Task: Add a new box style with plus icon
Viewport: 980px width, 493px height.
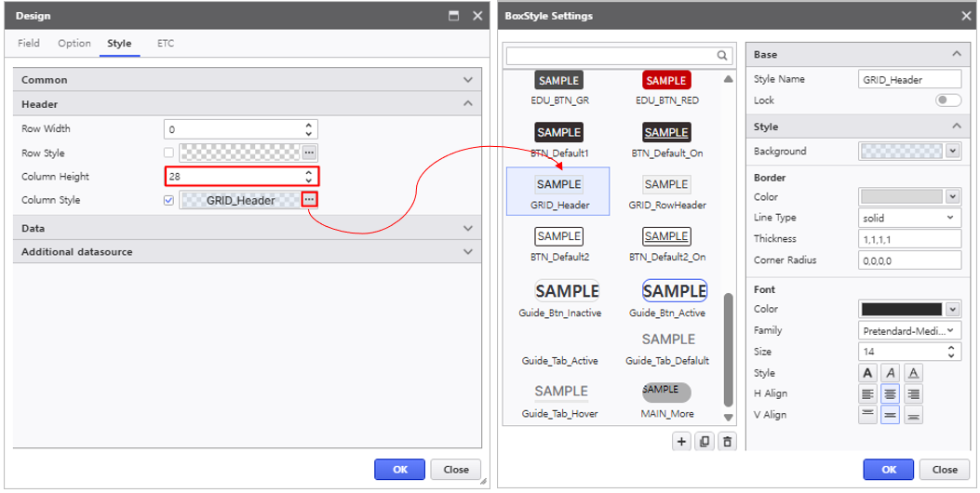Action: coord(681,442)
